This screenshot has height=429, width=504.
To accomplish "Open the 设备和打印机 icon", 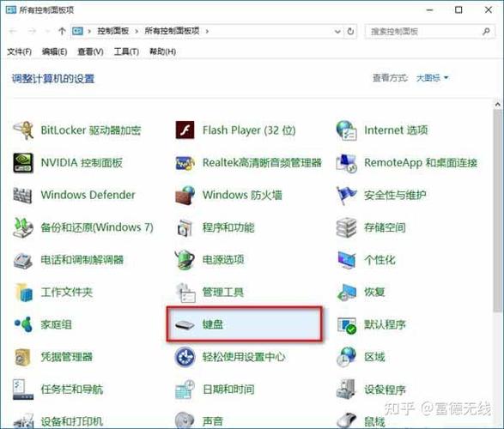I will 23,420.
